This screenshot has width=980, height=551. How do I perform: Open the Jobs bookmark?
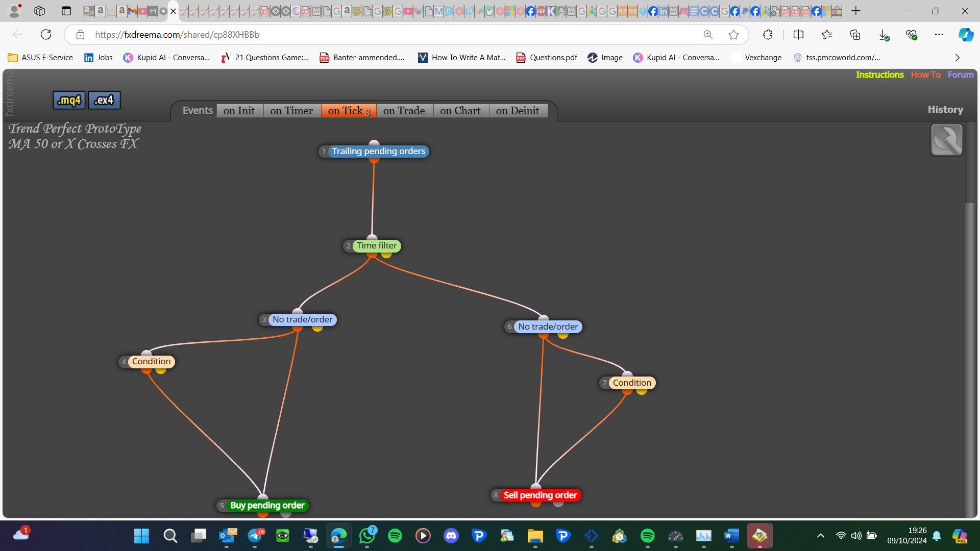(x=99, y=58)
